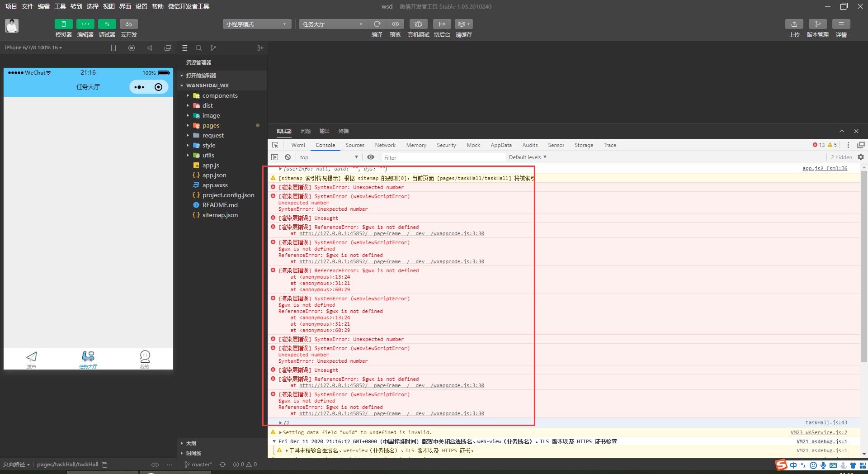Open the project.config.json file
This screenshot has width=868, height=474.
pos(228,195)
